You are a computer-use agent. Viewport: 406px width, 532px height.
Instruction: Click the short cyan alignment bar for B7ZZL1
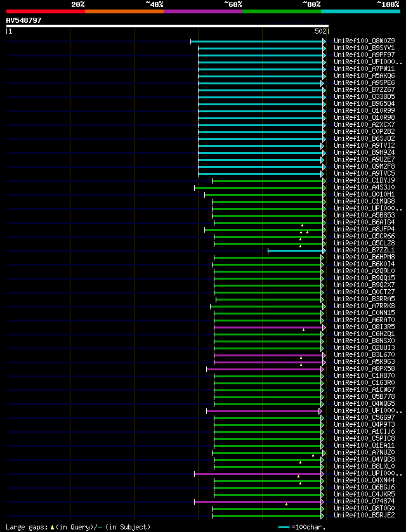pyautogui.click(x=297, y=250)
